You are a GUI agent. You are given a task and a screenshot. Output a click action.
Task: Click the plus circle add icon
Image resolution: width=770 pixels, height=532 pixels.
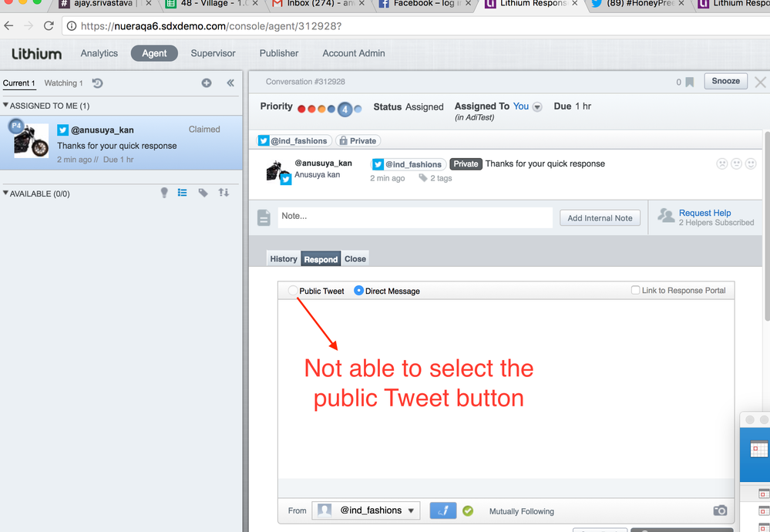[x=207, y=83]
